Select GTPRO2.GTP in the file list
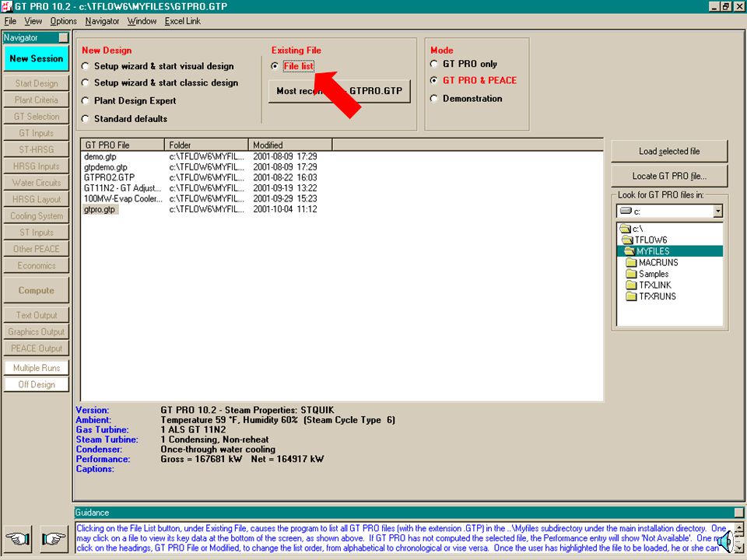 pos(109,177)
